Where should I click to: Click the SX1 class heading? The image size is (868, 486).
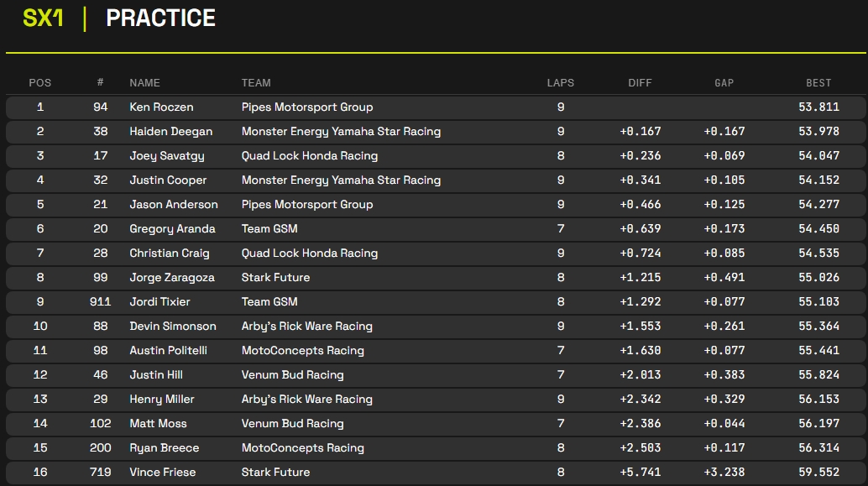[x=44, y=18]
